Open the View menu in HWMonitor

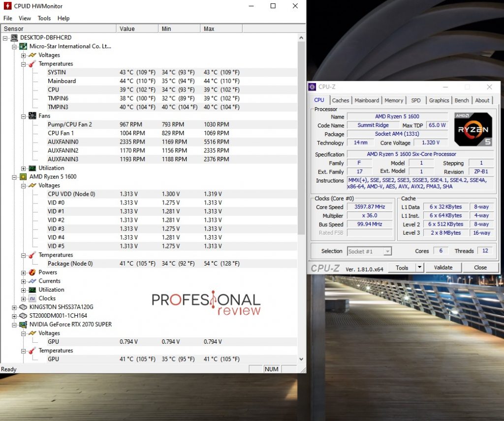point(25,18)
